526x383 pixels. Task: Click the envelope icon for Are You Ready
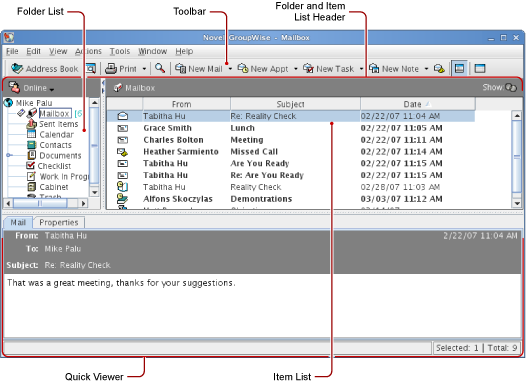point(123,163)
